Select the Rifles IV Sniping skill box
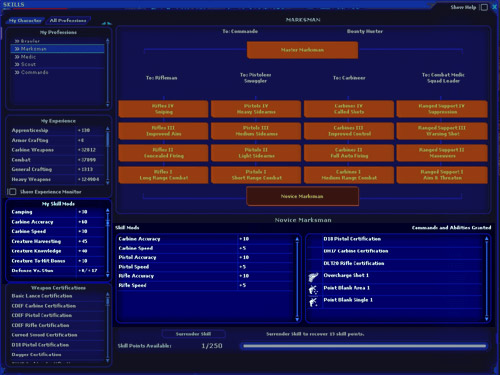The height and width of the screenshot is (375, 500). pyautogui.click(x=163, y=109)
